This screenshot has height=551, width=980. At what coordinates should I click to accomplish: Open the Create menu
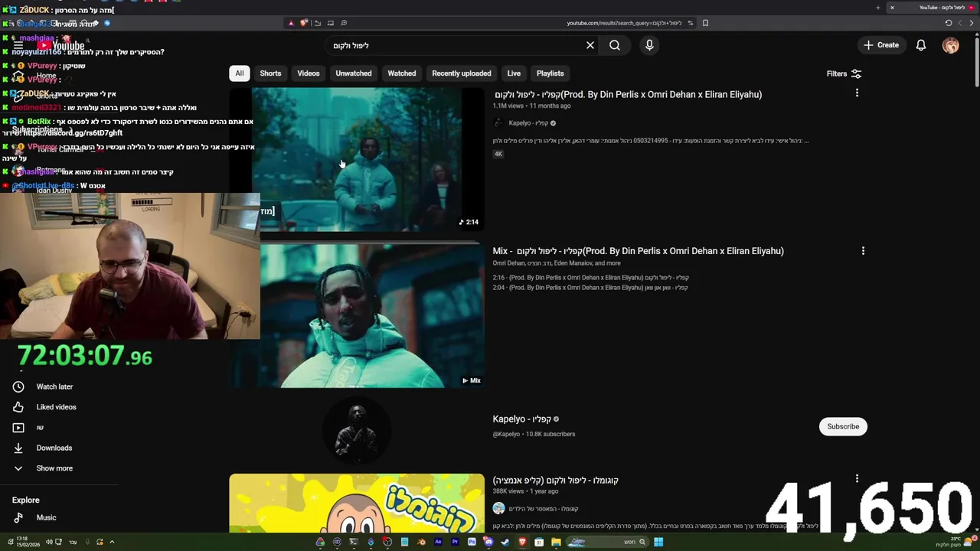[x=881, y=45]
